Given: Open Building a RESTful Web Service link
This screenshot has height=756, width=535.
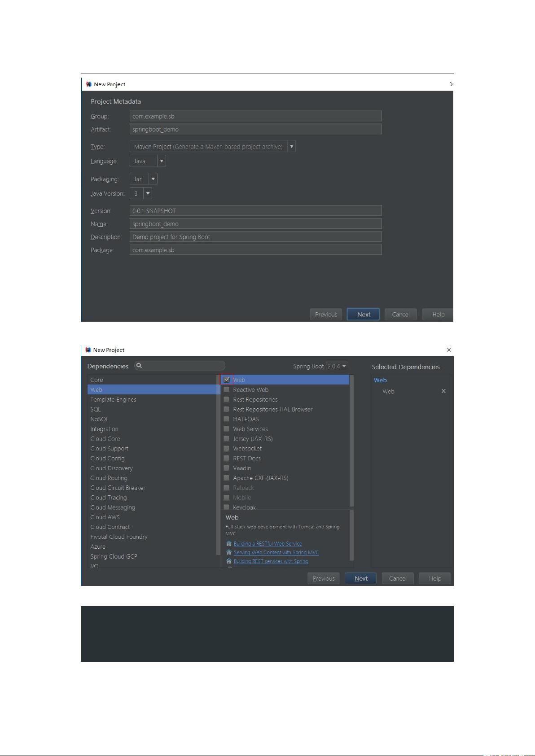Looking at the screenshot, I should click(x=267, y=543).
